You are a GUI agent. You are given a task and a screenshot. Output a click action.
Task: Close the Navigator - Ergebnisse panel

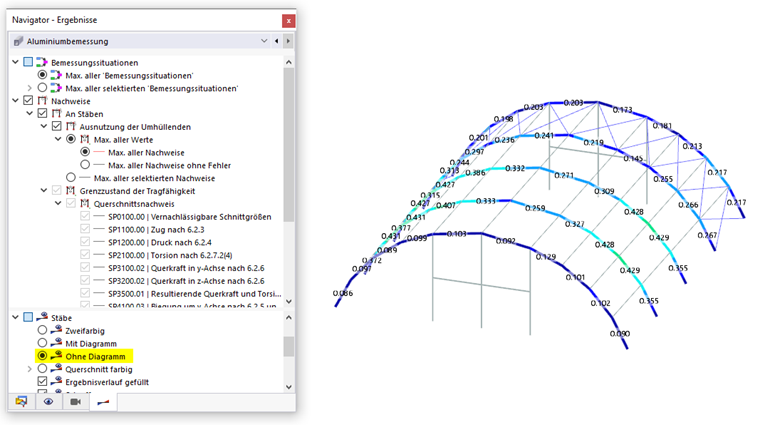288,21
